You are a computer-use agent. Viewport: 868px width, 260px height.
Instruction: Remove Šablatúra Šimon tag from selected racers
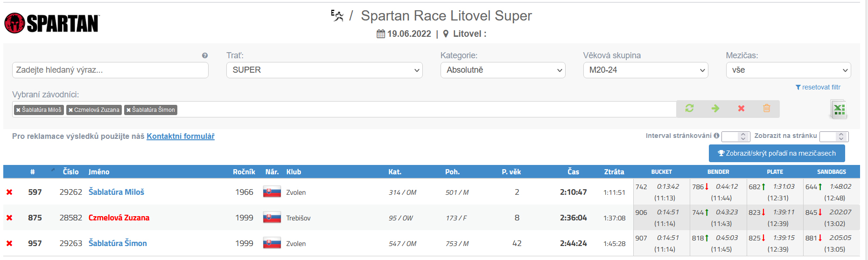coord(128,110)
